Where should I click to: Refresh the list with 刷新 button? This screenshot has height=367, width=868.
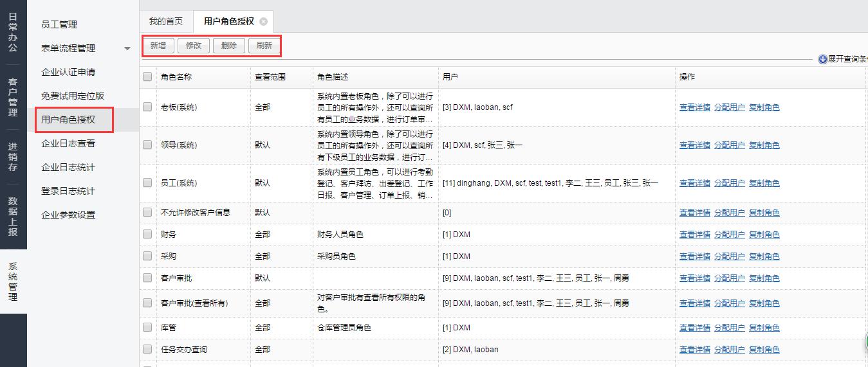264,46
